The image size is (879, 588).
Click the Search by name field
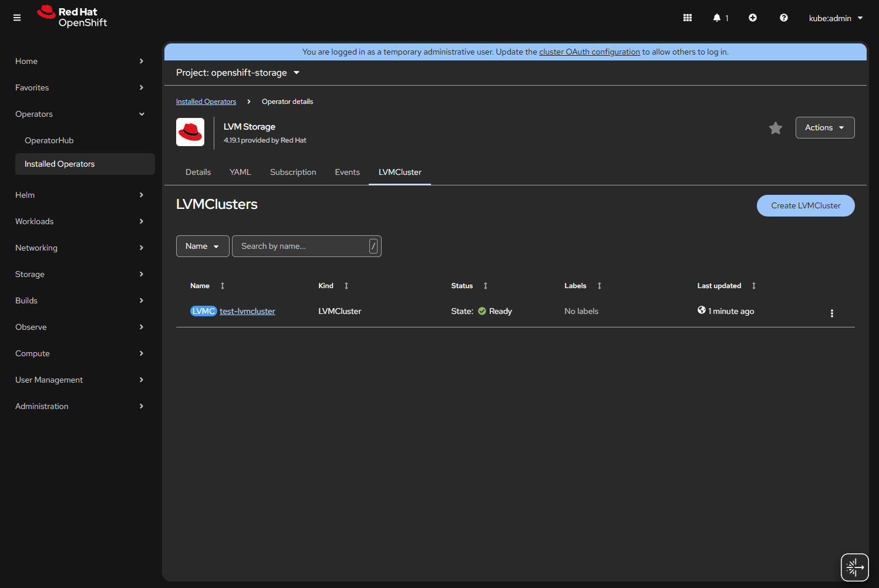301,246
